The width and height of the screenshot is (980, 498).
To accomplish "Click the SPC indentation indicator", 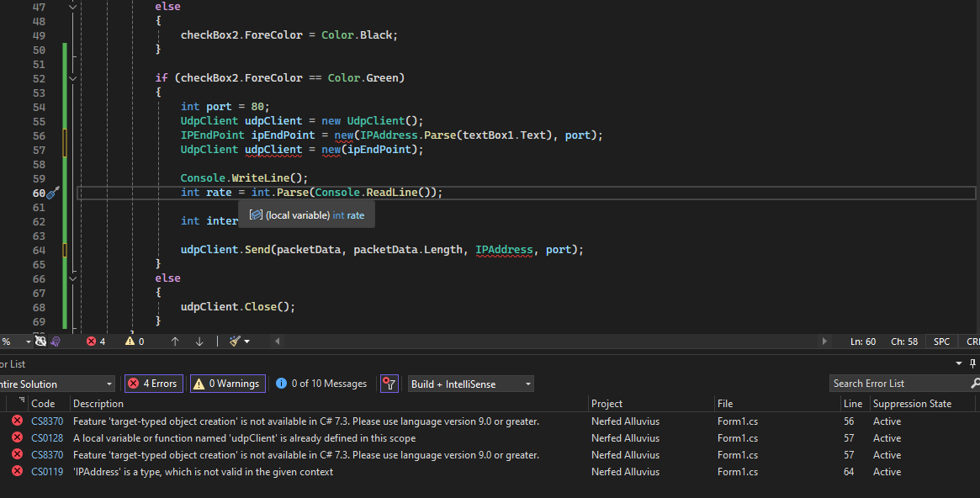I will [941, 342].
